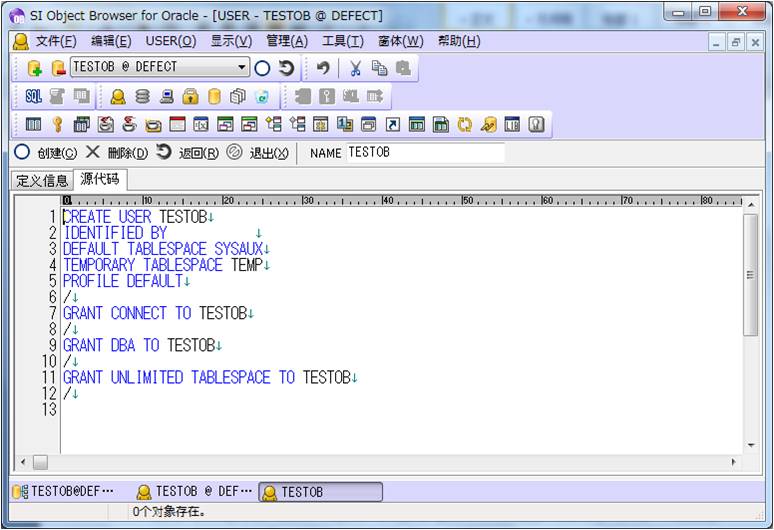Click the scissors cut icon
Screen dimensions: 774x530
355,68
